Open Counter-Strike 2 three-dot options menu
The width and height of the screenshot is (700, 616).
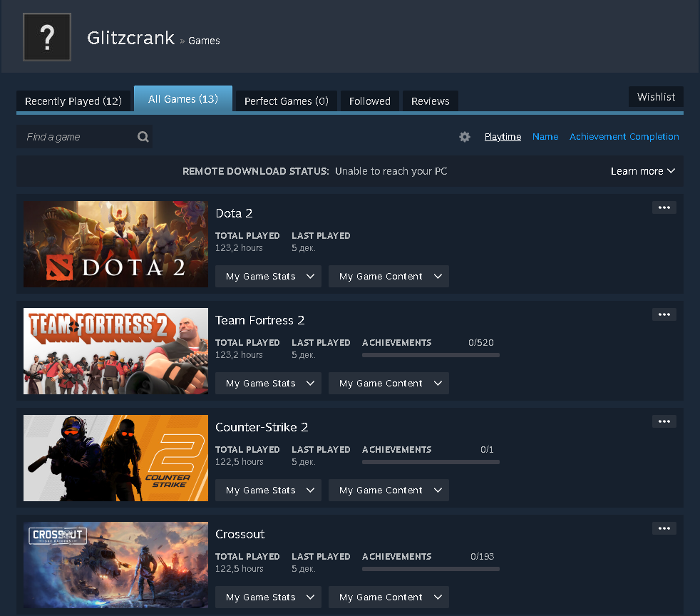coord(664,421)
